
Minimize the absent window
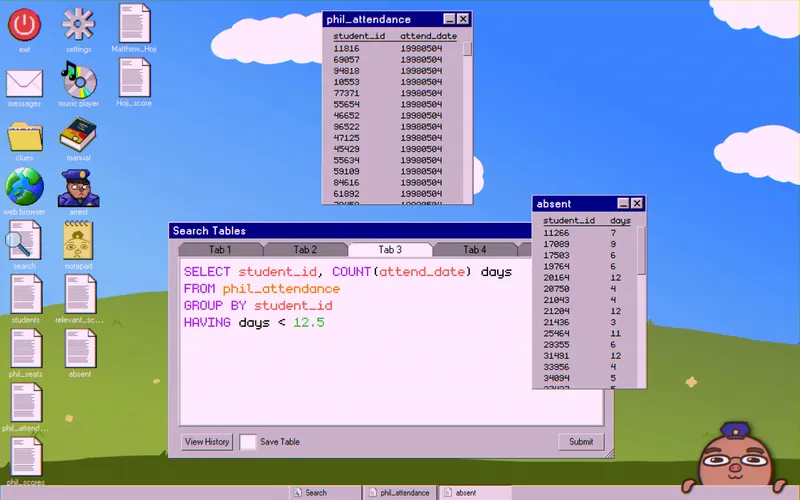[x=623, y=204]
